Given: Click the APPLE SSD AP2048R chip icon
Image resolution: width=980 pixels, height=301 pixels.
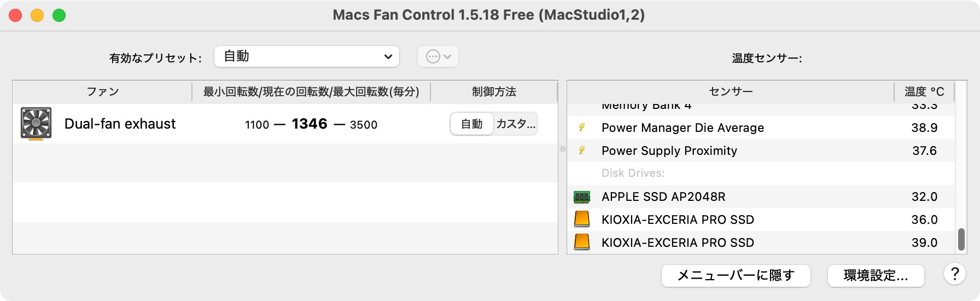Looking at the screenshot, I should 582,196.
